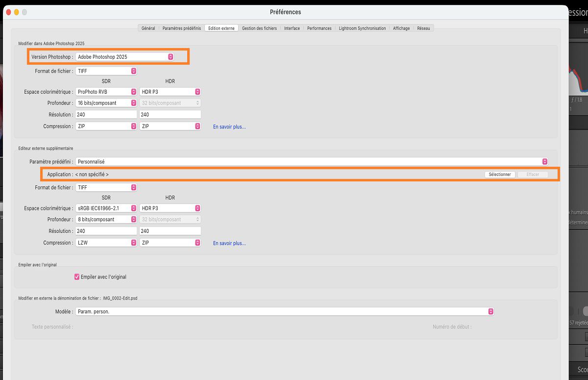
Task: Select the Edition externe tab
Action: pos(221,28)
